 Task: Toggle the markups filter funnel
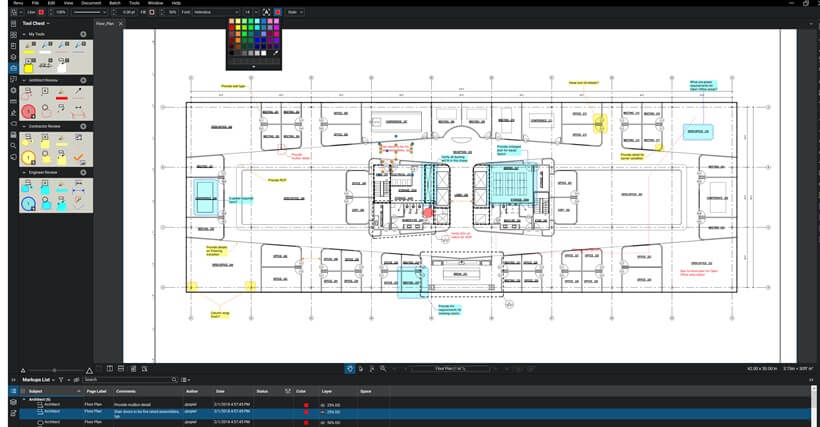(x=61, y=380)
